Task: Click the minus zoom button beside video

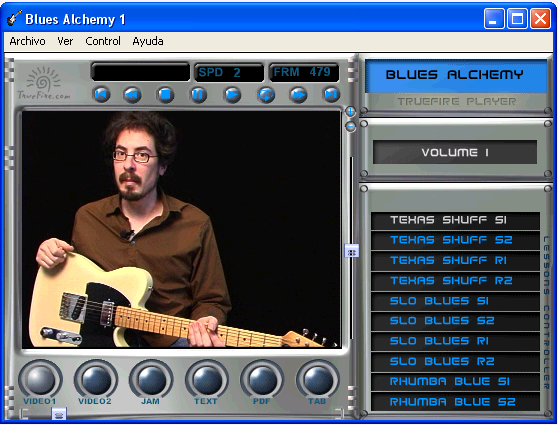Action: coord(351,126)
